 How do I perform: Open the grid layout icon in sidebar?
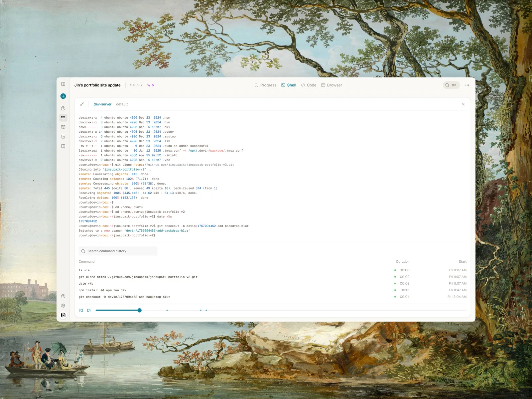point(63,146)
